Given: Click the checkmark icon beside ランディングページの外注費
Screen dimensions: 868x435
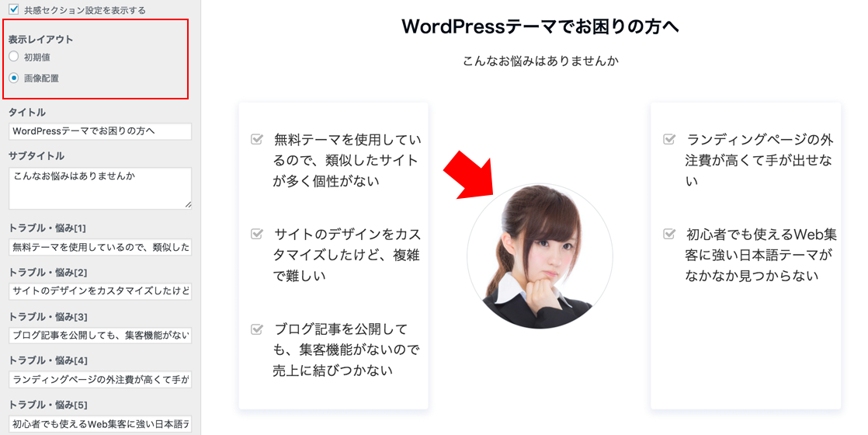Looking at the screenshot, I should coord(669,139).
